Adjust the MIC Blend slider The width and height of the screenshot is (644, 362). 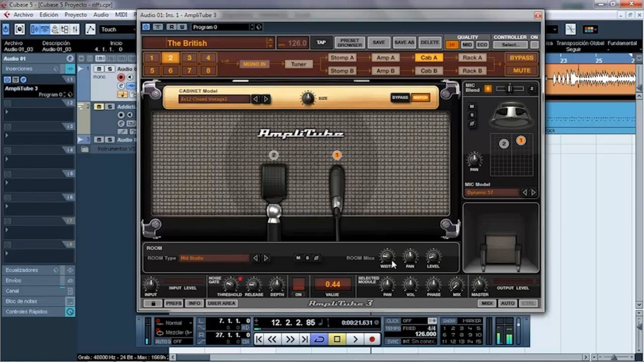(x=510, y=89)
